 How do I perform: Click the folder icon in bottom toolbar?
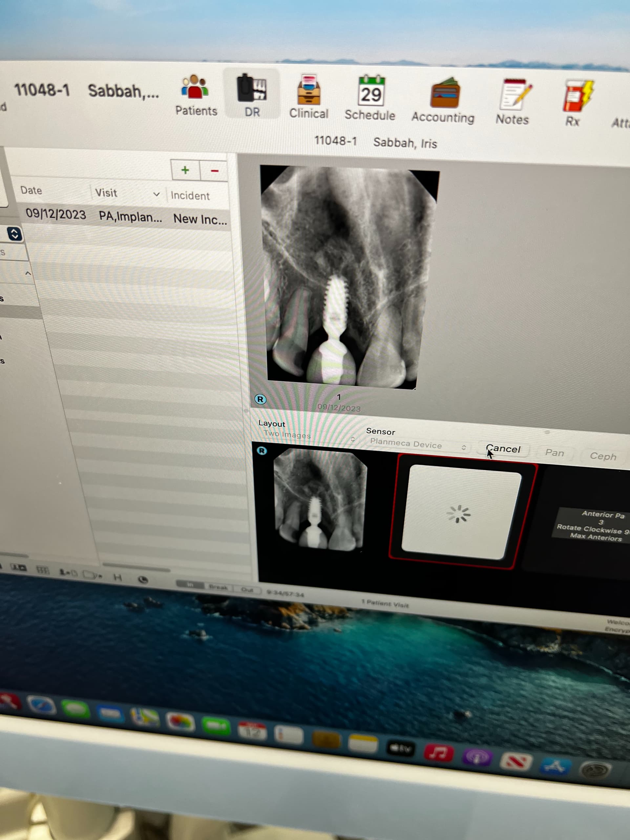pyautogui.click(x=92, y=575)
